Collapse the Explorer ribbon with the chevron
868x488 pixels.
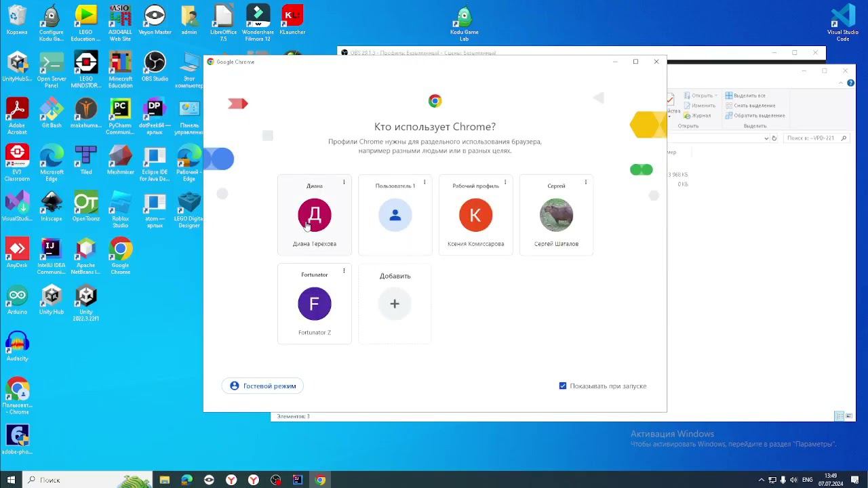point(840,83)
